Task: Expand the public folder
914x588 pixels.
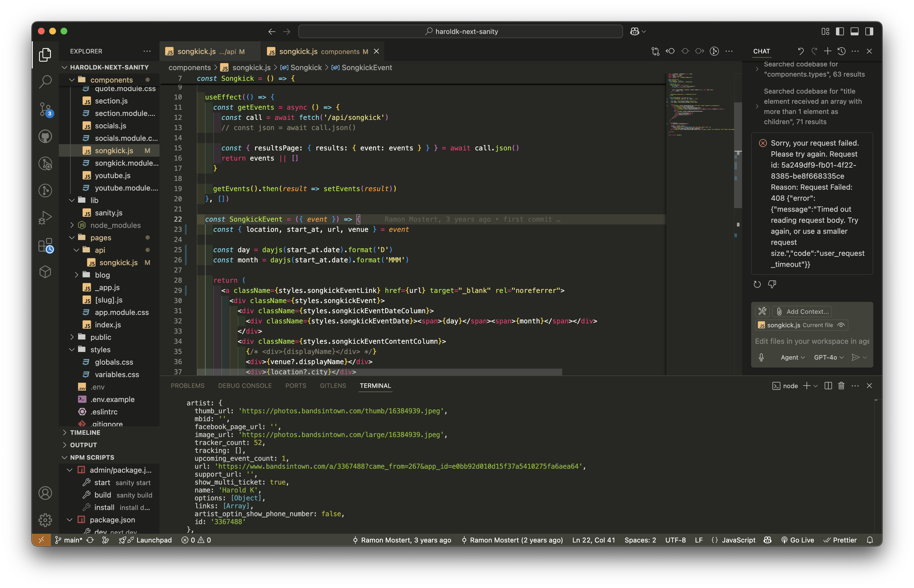Action: point(72,337)
